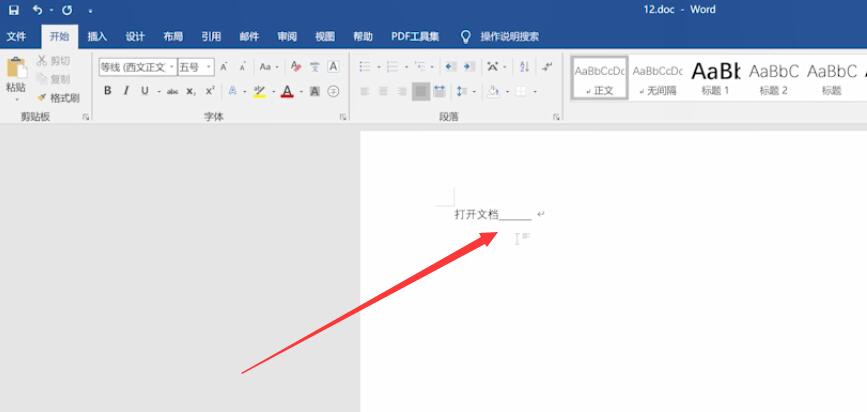The height and width of the screenshot is (412, 867).
Task: Align the text left
Action: click(365, 91)
